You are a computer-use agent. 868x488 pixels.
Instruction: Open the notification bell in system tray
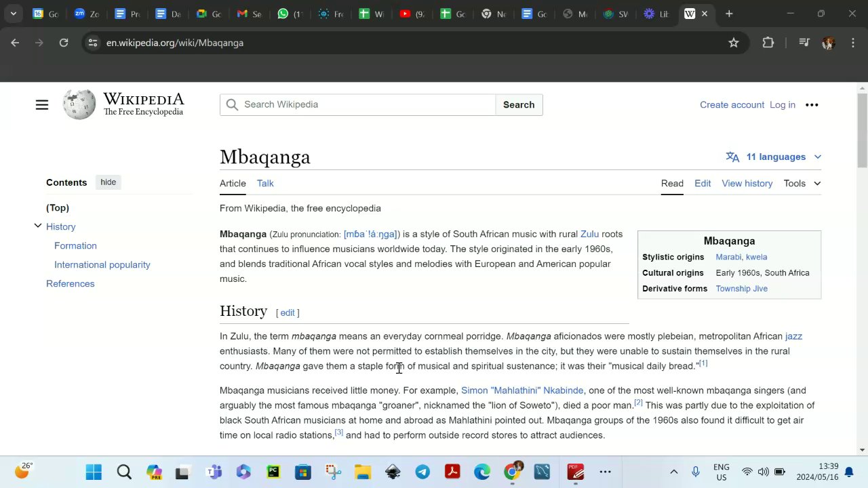pyautogui.click(x=849, y=472)
